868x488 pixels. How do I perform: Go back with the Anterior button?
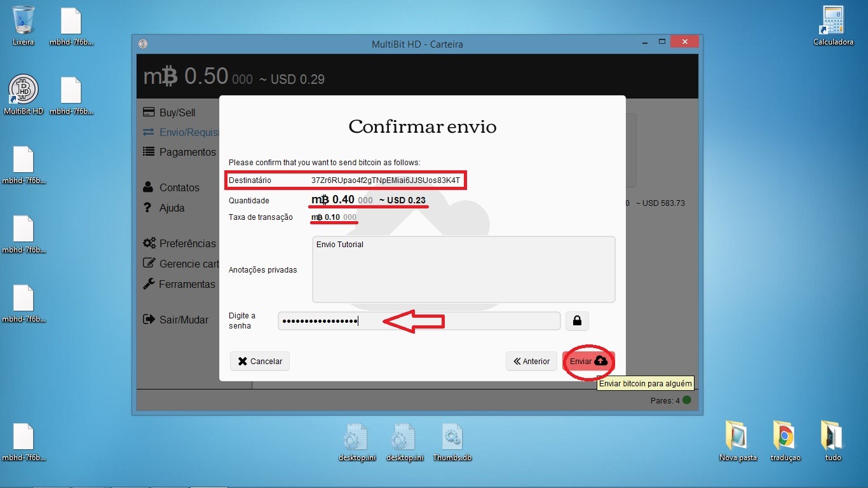531,361
